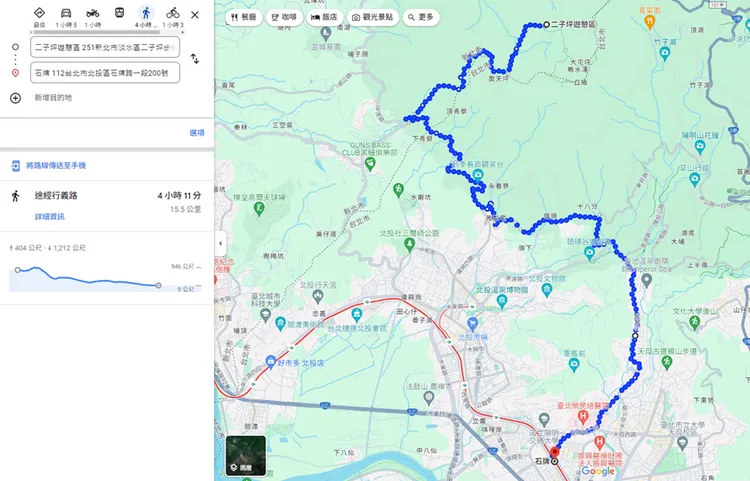The width and height of the screenshot is (750, 481).
Task: Click 竹子湖 camera attraction pin
Action: (x=664, y=53)
